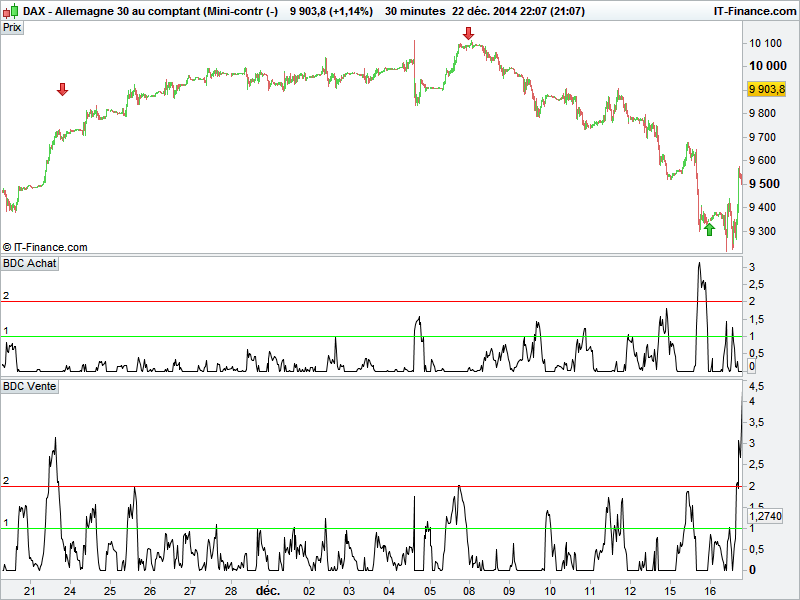Click the '10 100' price axis label
The image size is (800, 600).
[x=765, y=43]
